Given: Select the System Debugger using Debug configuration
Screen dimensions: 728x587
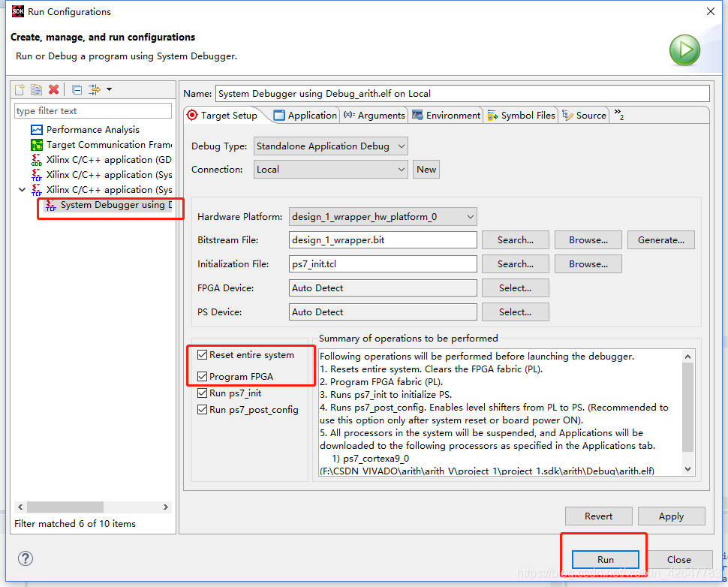Looking at the screenshot, I should [x=109, y=205].
